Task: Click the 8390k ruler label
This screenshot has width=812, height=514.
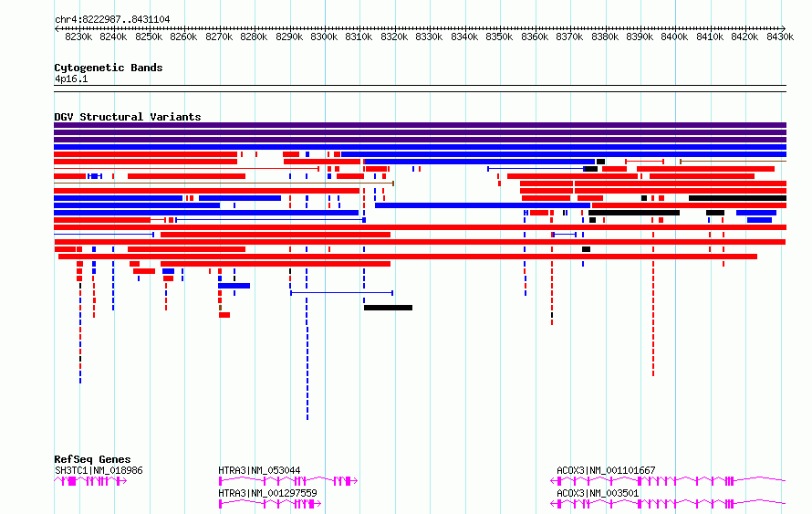Action: 640,37
